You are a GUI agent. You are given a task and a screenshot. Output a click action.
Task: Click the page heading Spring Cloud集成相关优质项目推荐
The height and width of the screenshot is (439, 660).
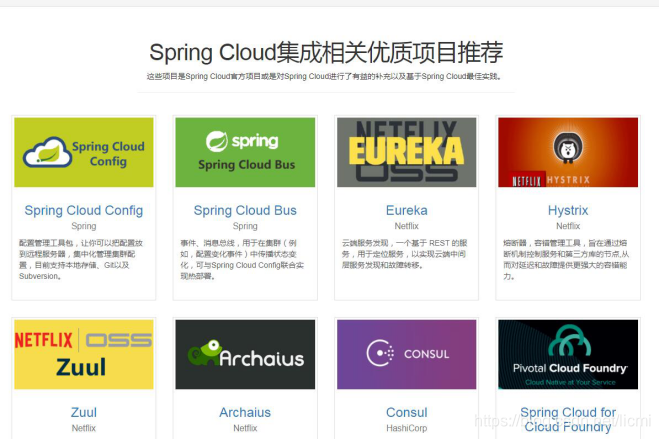click(326, 53)
